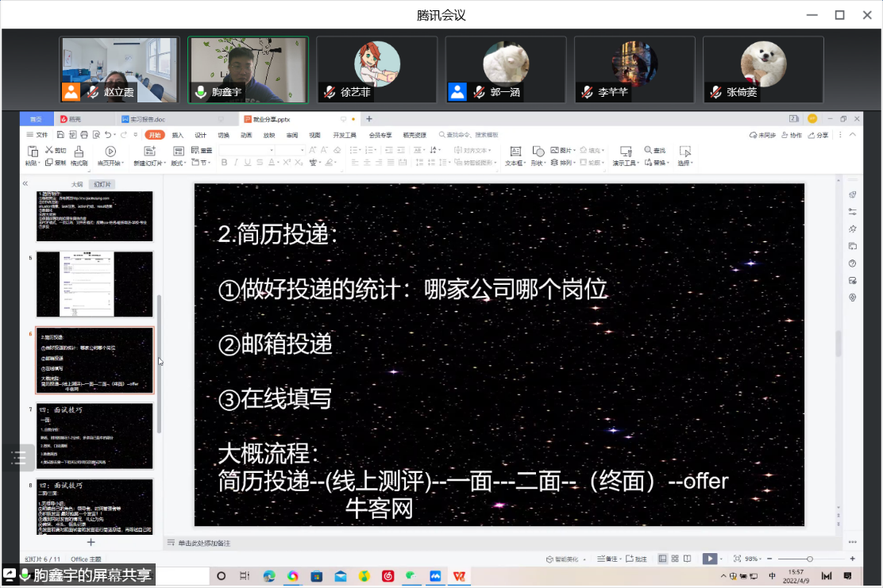Click the 格式刷 format painter icon
Screen dimensions: 883x588
79,151
